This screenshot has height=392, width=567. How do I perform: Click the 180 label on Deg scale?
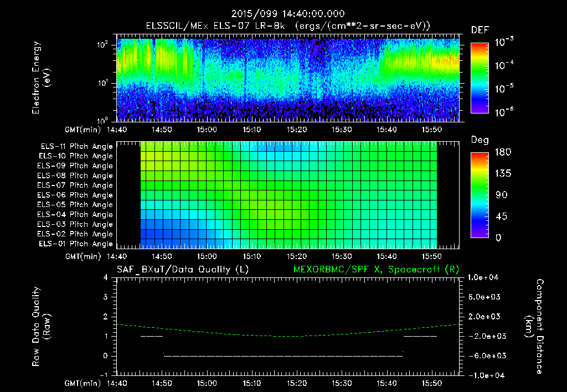pos(503,152)
